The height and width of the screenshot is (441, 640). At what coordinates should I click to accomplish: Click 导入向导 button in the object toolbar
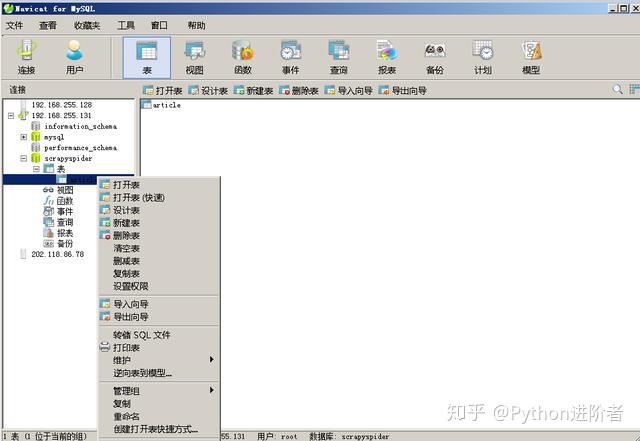[x=349, y=90]
